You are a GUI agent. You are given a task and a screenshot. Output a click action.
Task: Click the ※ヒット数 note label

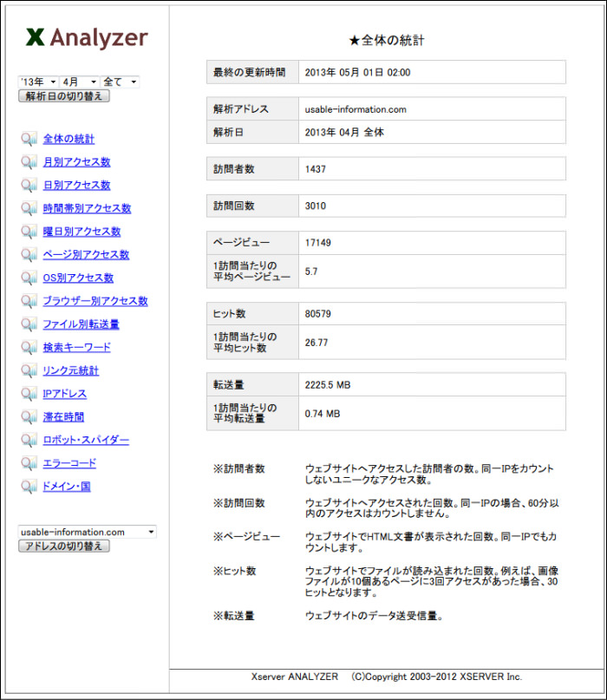[x=234, y=572]
